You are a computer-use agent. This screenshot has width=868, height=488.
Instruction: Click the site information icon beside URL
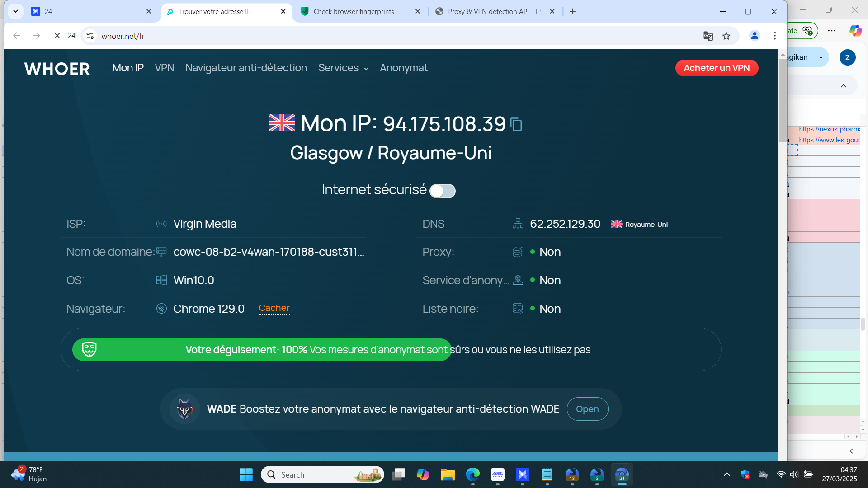90,36
